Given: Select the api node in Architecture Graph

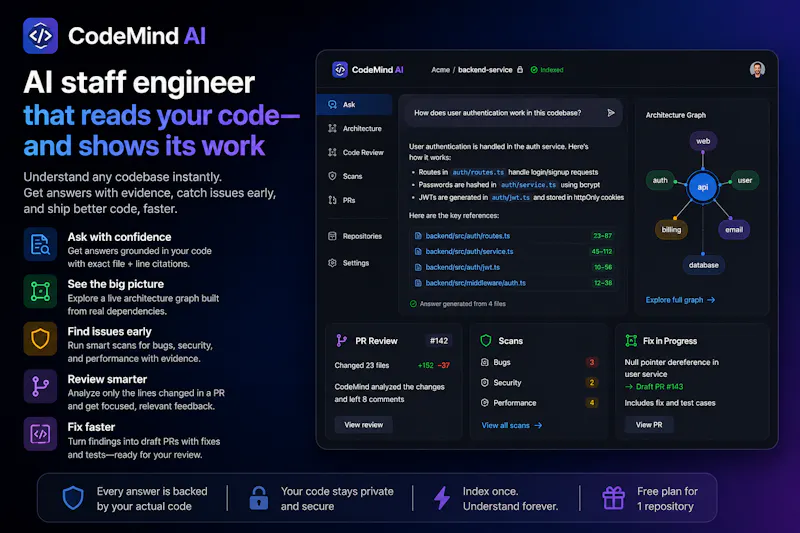Looking at the screenshot, I should click(703, 187).
